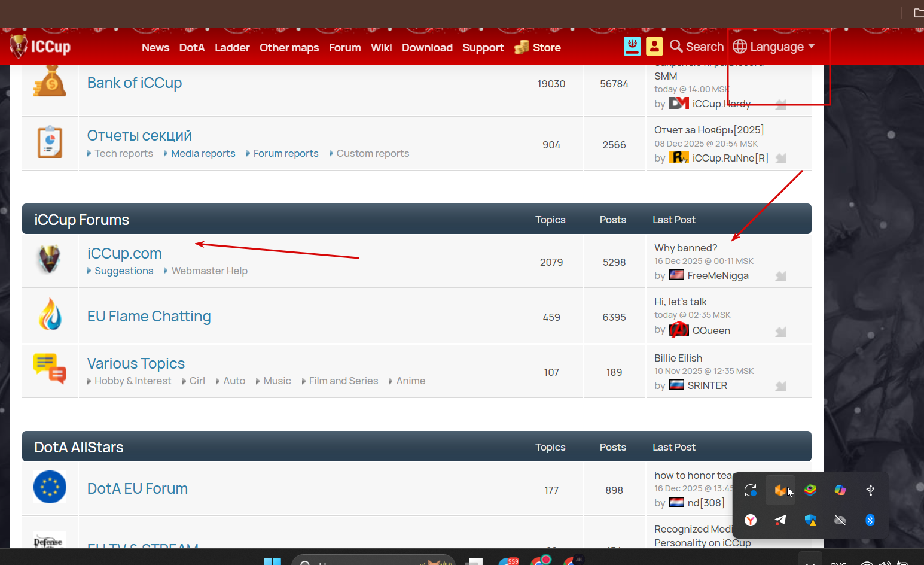Open the Bank of iCCup money bag icon
The height and width of the screenshot is (565, 924).
[x=50, y=81]
